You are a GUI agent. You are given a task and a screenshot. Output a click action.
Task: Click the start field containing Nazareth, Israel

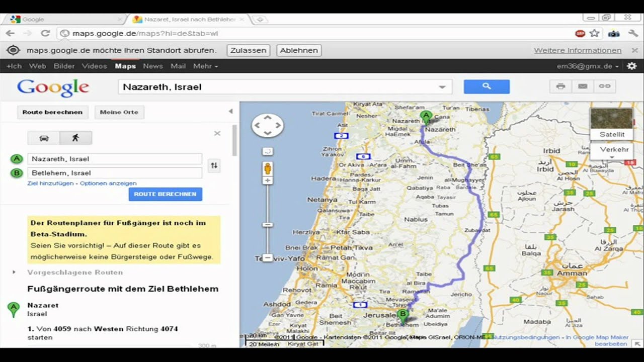(x=115, y=159)
